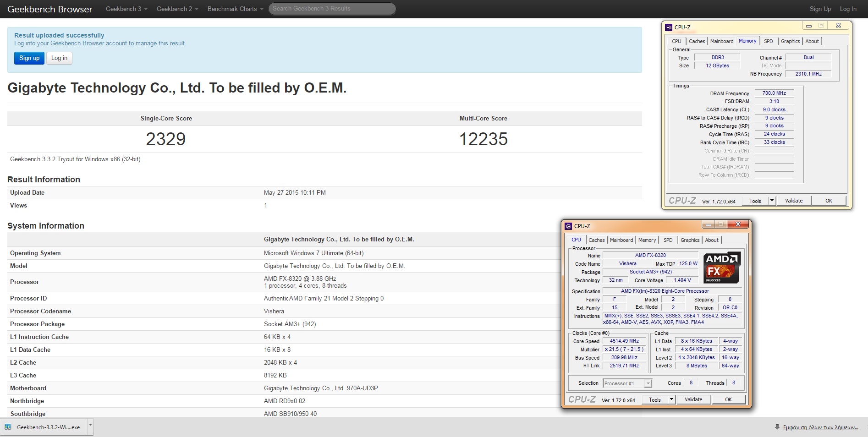Screen dimensions: 868x437
Task: Switch to Memory tab in CPU window of CPU-Z
Action: tap(647, 240)
